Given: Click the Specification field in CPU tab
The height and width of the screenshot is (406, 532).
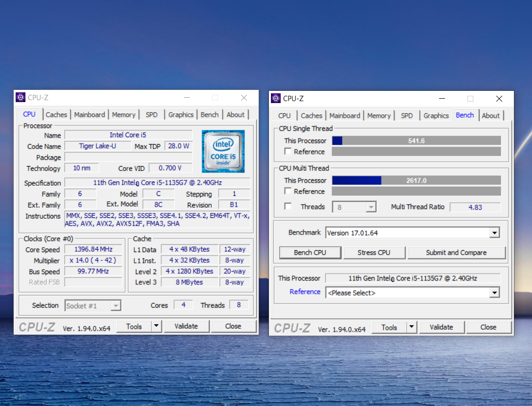Looking at the screenshot, I should [x=157, y=183].
